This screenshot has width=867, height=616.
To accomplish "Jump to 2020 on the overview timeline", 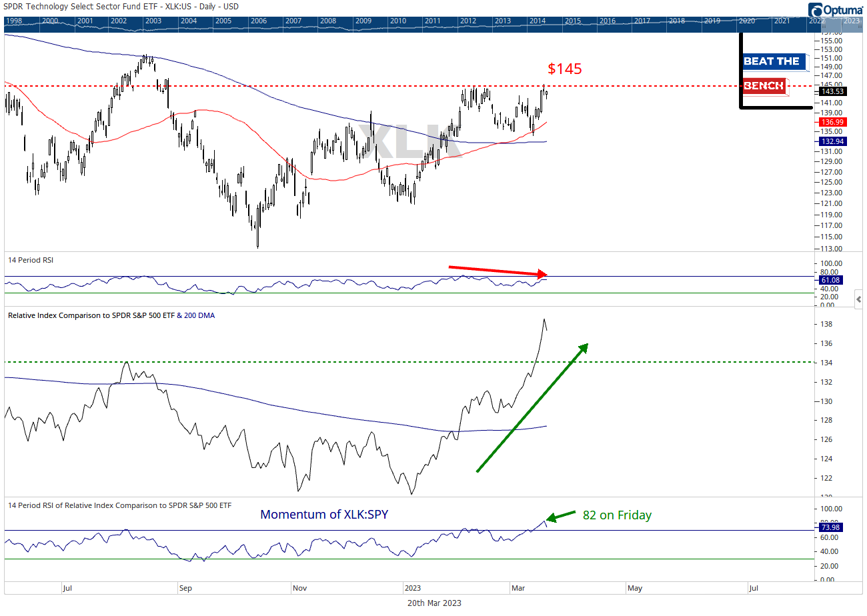I will [x=746, y=21].
